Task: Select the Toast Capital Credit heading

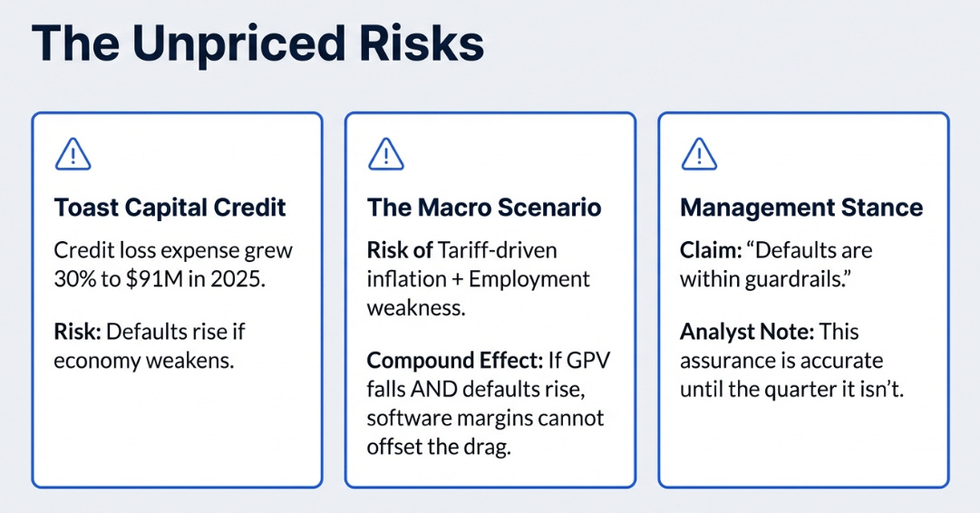Action: 170,208
